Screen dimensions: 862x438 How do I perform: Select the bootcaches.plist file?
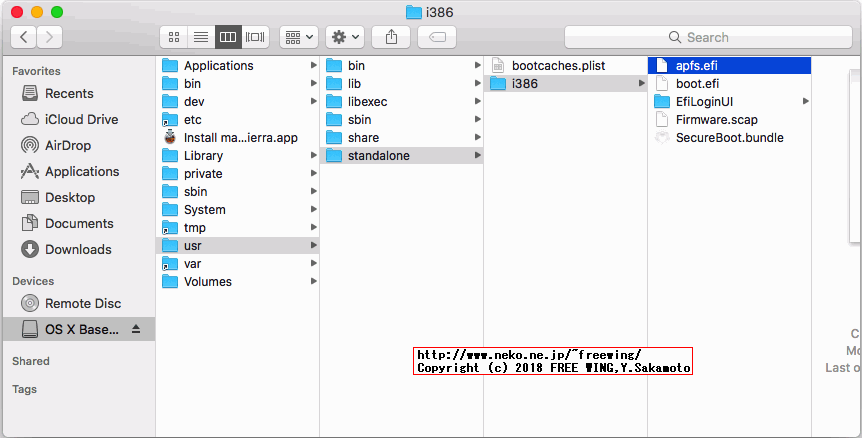[x=566, y=65]
